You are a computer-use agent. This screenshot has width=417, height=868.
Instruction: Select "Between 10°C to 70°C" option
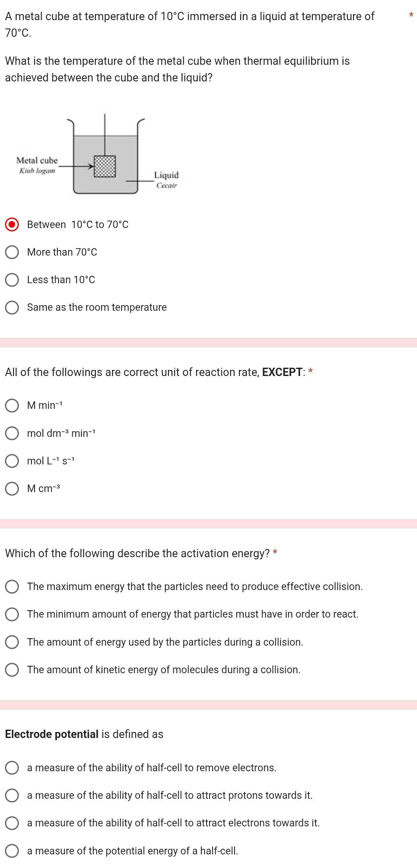[x=12, y=225]
